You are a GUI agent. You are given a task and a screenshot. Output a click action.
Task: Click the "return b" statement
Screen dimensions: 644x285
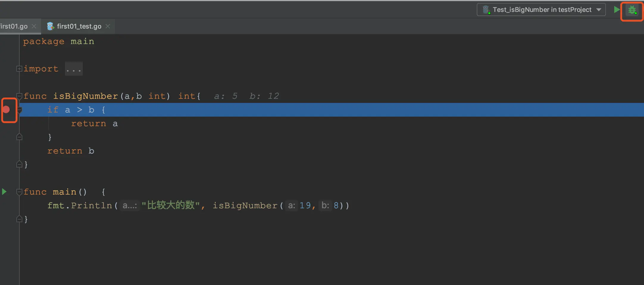click(71, 151)
